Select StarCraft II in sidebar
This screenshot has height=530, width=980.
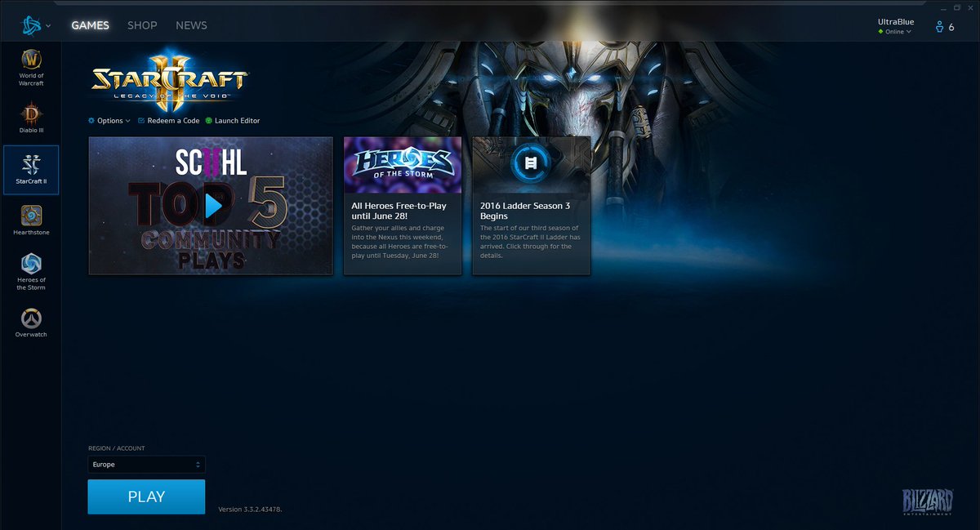tap(31, 170)
